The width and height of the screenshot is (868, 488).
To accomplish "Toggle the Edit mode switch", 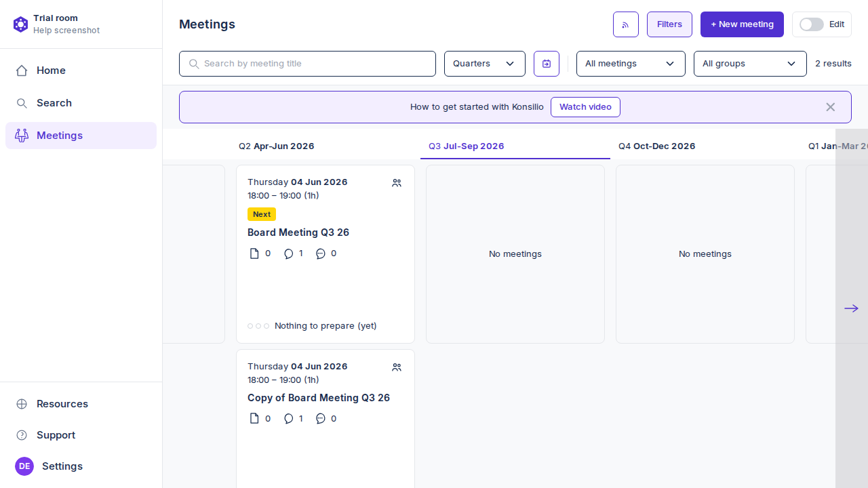I will point(811,24).
